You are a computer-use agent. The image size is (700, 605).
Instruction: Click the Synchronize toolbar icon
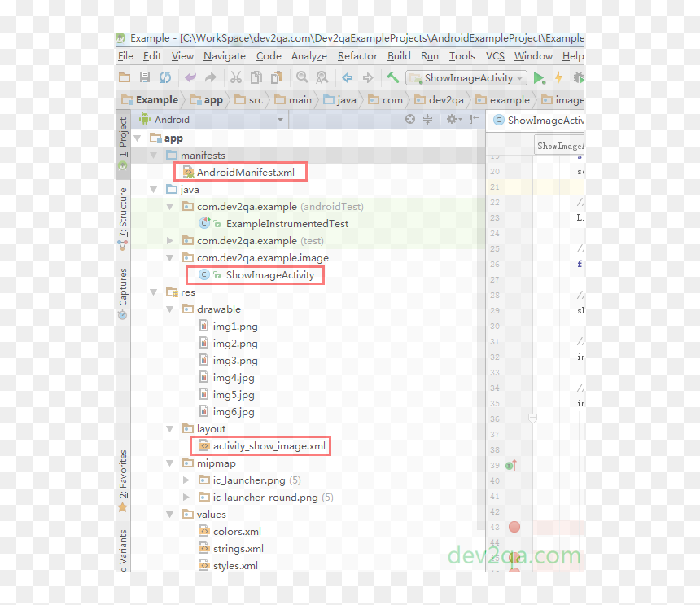165,77
